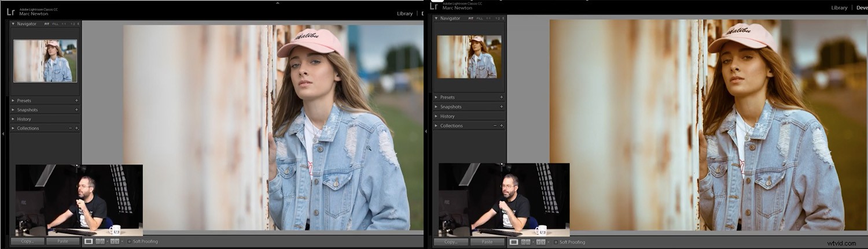Screen dimensions: 868x249
Task: Add a new preset in the right window
Action: [x=501, y=97]
